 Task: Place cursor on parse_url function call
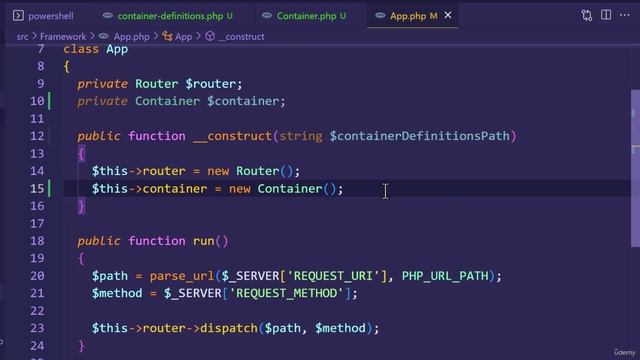pyautogui.click(x=182, y=276)
